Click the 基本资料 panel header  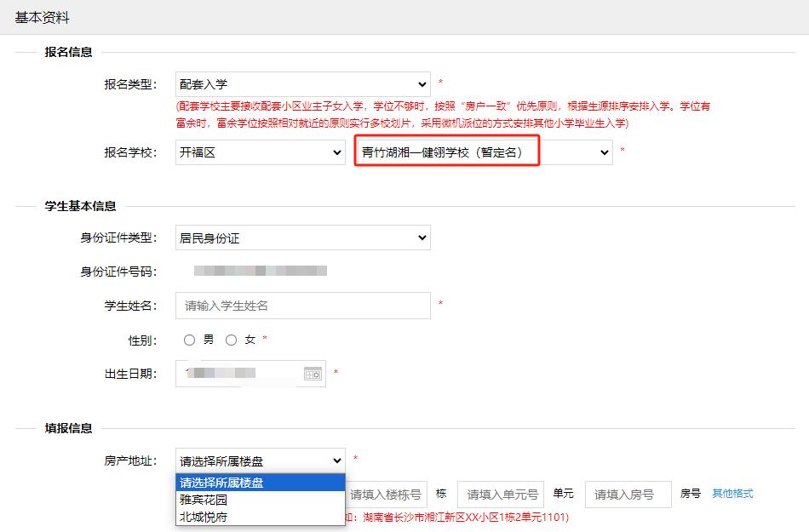[x=43, y=17]
